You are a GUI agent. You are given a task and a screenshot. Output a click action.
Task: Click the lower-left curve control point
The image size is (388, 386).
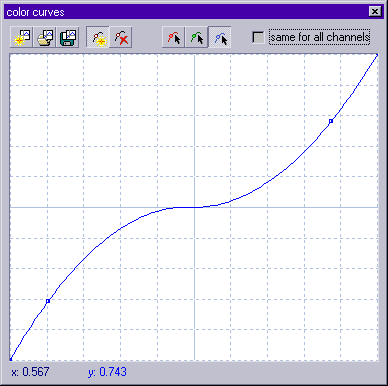coord(48,301)
